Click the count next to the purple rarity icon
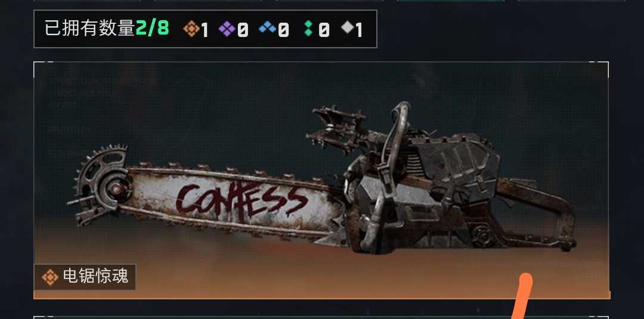 243,30
